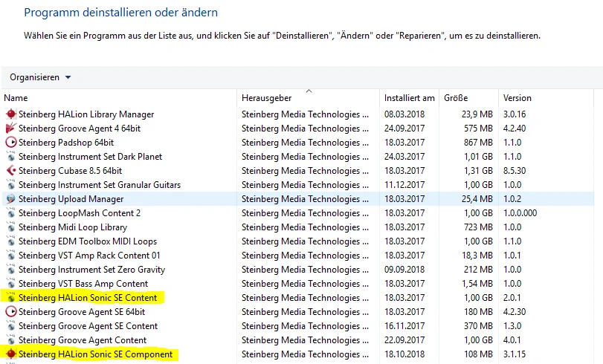603x364 pixels.
Task: Click the Steinberg Padshop 64bit icon
Action: [11, 142]
